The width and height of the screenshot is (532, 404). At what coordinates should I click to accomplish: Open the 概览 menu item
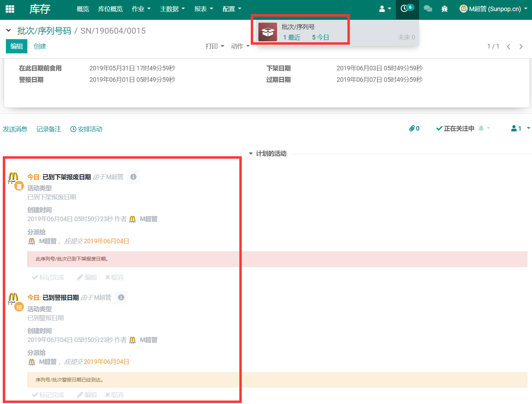83,9
